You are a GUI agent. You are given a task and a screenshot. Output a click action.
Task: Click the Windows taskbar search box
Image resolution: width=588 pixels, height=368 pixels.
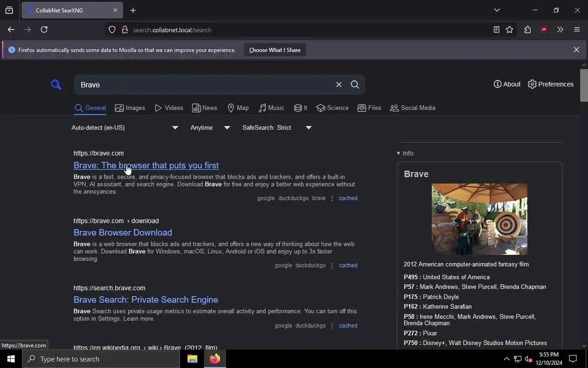[x=101, y=359]
